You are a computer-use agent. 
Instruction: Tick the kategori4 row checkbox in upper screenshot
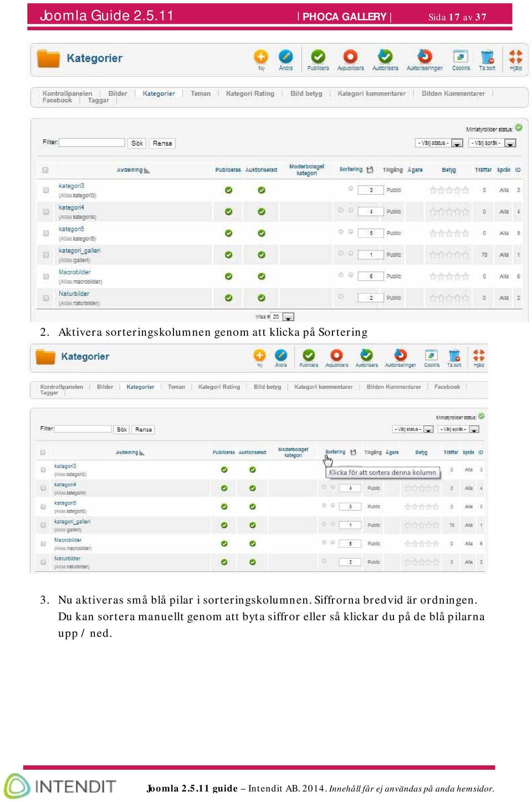point(46,212)
